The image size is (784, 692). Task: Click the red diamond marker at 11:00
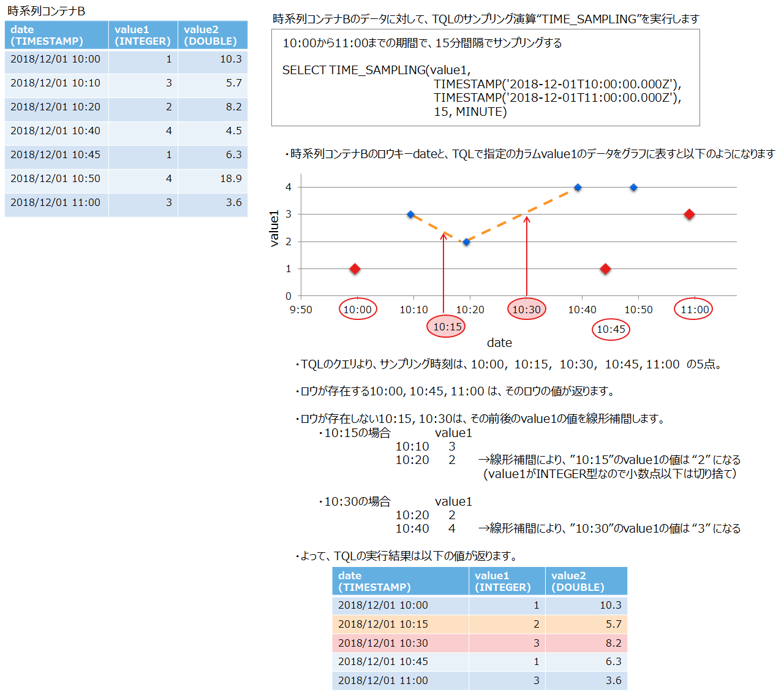689,214
